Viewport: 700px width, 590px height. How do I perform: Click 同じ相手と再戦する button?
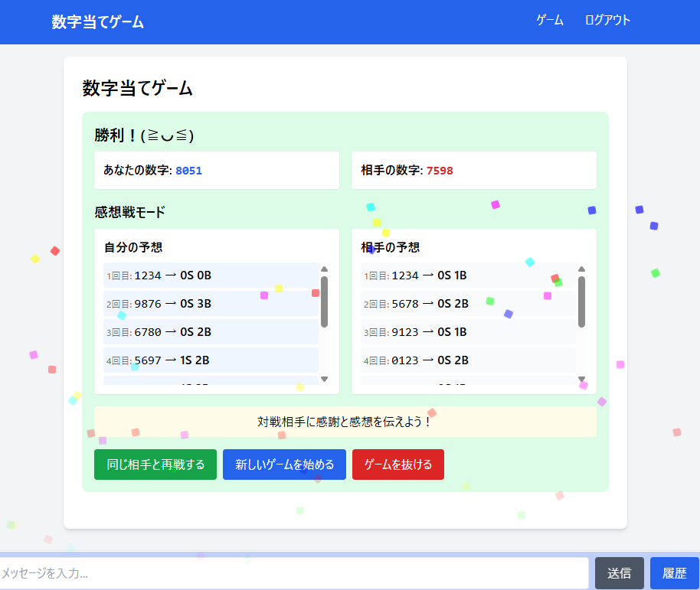point(155,465)
